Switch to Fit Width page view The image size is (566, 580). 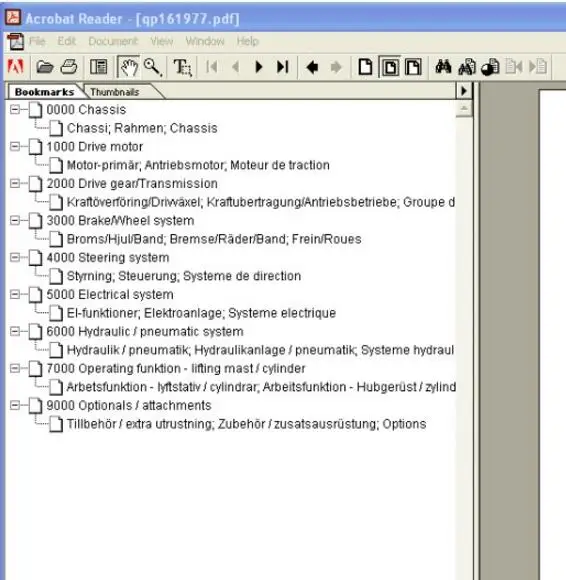[413, 67]
